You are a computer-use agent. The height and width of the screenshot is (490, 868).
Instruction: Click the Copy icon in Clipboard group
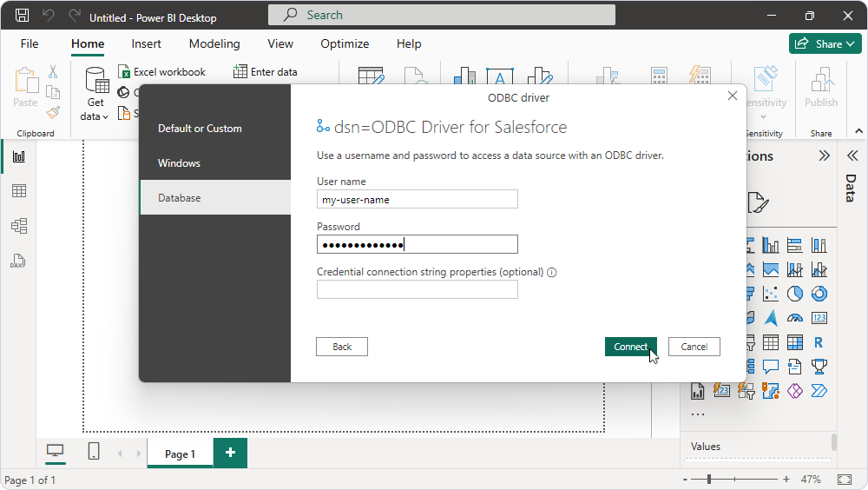pos(53,92)
